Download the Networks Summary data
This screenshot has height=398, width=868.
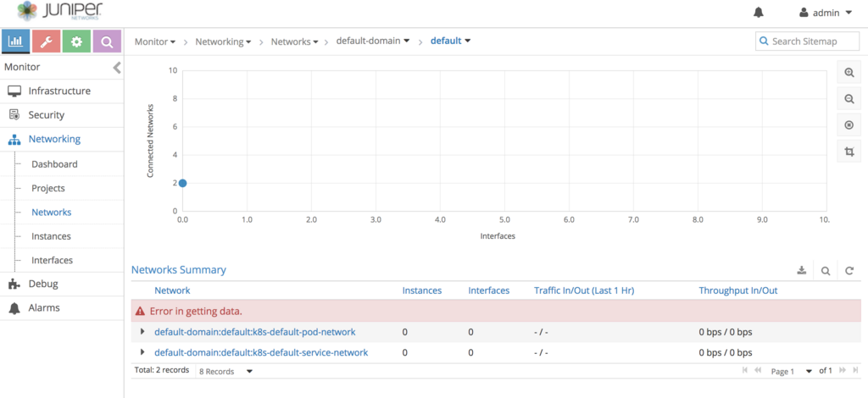802,270
